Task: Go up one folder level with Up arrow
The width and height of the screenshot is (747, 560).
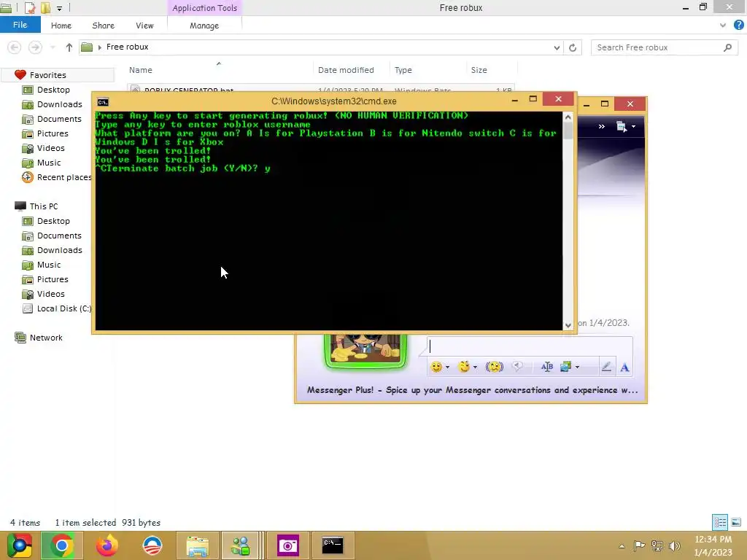Action: (69, 47)
